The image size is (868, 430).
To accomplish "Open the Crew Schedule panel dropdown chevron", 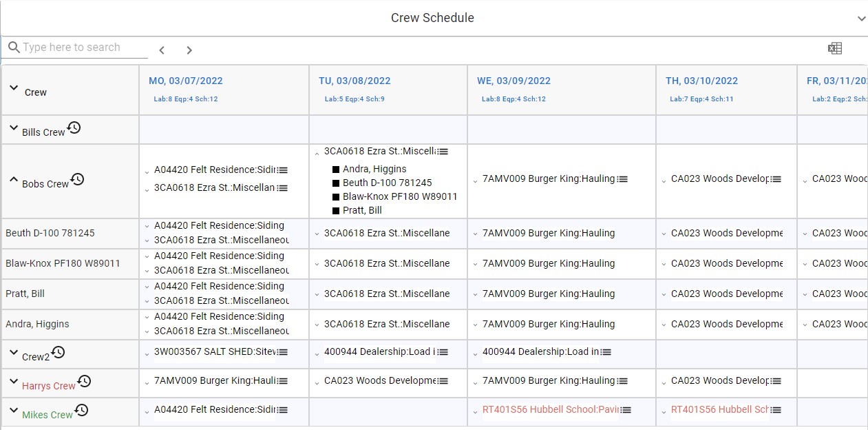I will click(861, 19).
